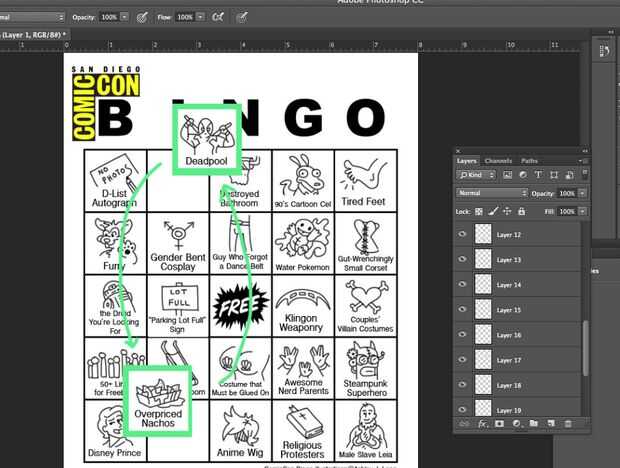The height and width of the screenshot is (468, 620).
Task: Add a layer style with fx icon
Action: [482, 424]
